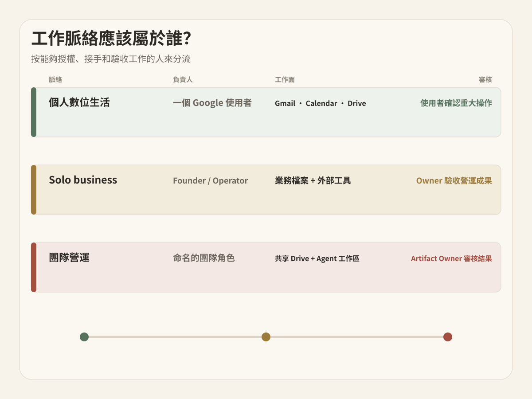Click Artifact Owner 審核結果 text
The height and width of the screenshot is (399, 532).
451,258
